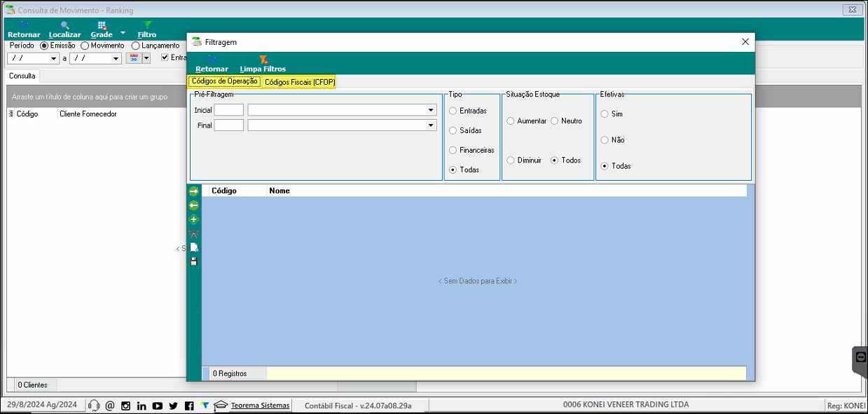Click Retornar in the Filtragem dialog toolbar
Image resolution: width=868 pixels, height=414 pixels.
212,64
